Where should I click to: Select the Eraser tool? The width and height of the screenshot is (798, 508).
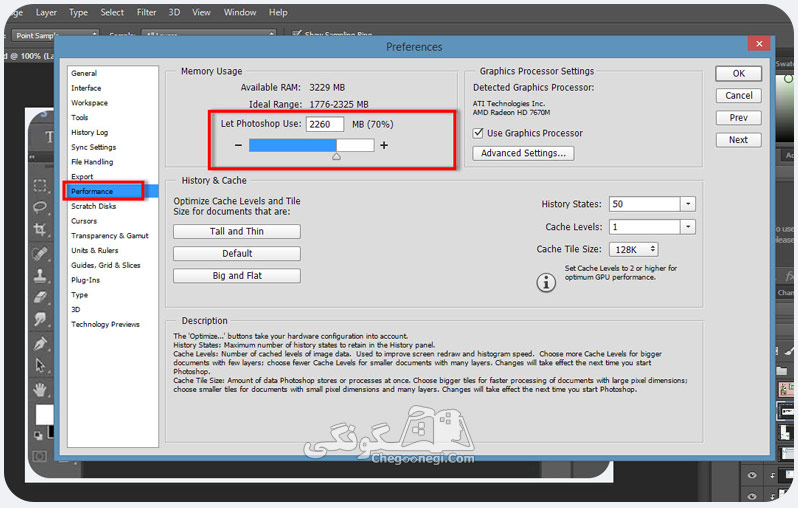pyautogui.click(x=40, y=297)
